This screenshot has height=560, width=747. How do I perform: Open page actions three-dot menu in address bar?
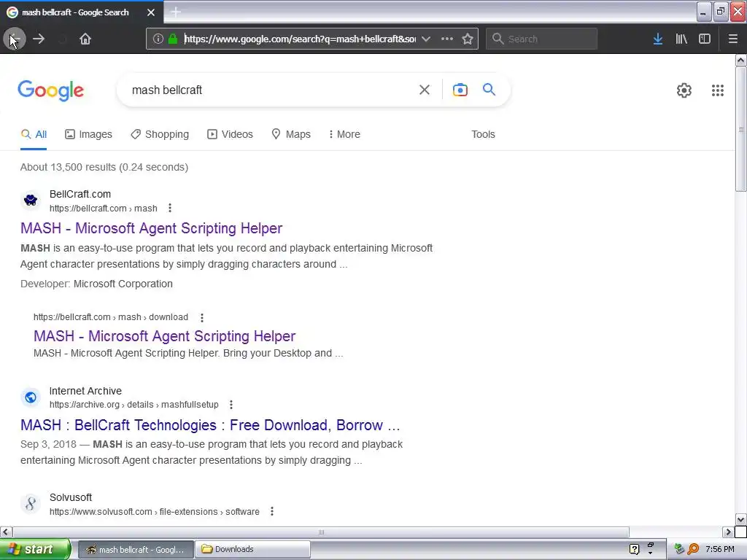447,39
